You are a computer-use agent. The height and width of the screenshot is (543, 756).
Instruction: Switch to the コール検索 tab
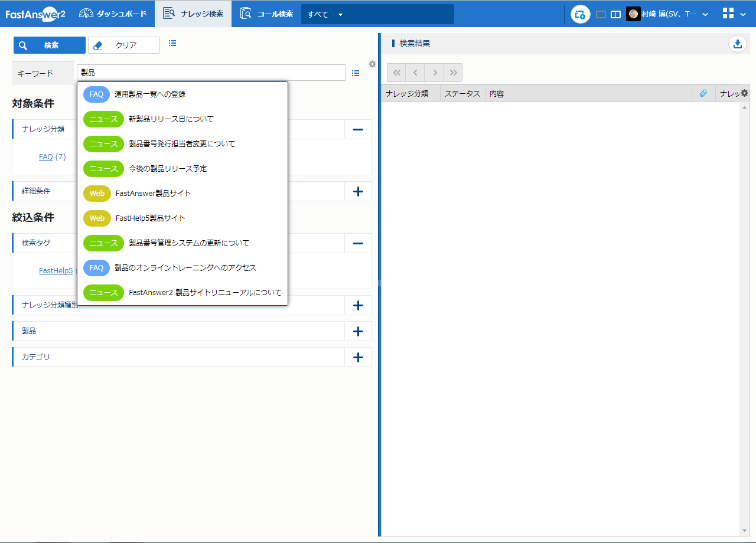pyautogui.click(x=266, y=14)
